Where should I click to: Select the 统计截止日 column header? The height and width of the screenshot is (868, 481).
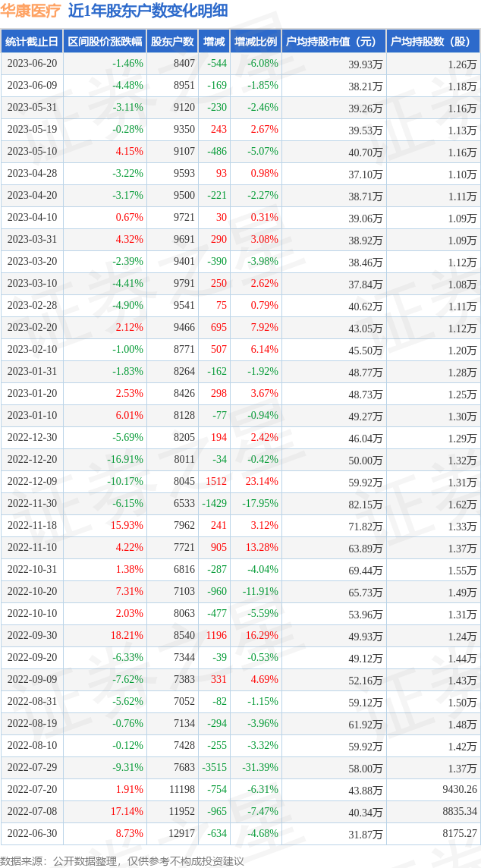tap(32, 42)
